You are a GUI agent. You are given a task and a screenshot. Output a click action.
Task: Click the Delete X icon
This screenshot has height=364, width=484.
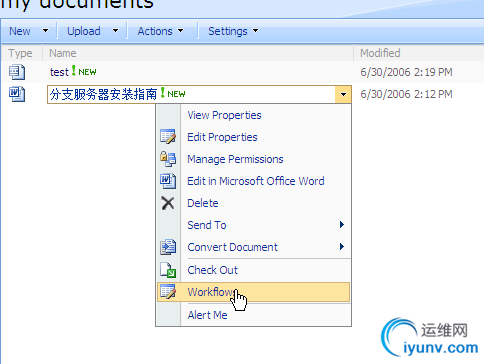pos(168,203)
